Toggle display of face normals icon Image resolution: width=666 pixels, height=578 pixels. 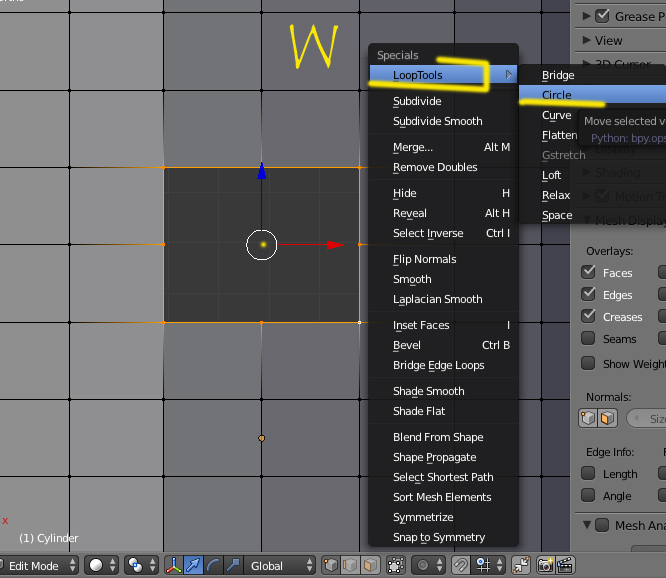coord(607,418)
